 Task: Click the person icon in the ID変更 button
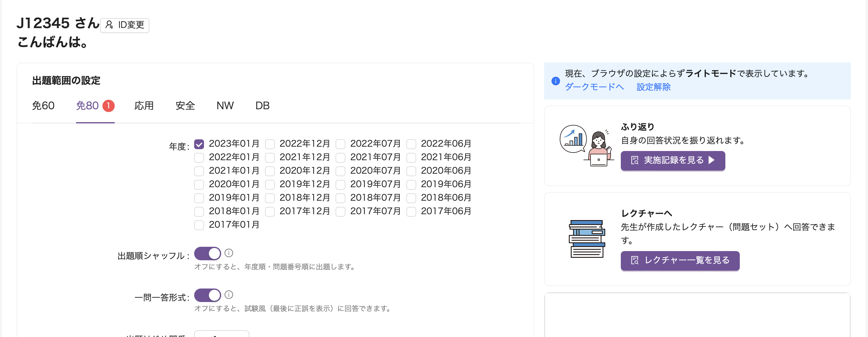[109, 25]
